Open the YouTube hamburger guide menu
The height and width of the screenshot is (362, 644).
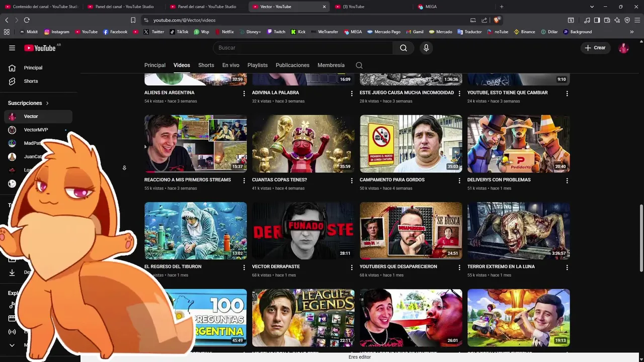point(12,48)
